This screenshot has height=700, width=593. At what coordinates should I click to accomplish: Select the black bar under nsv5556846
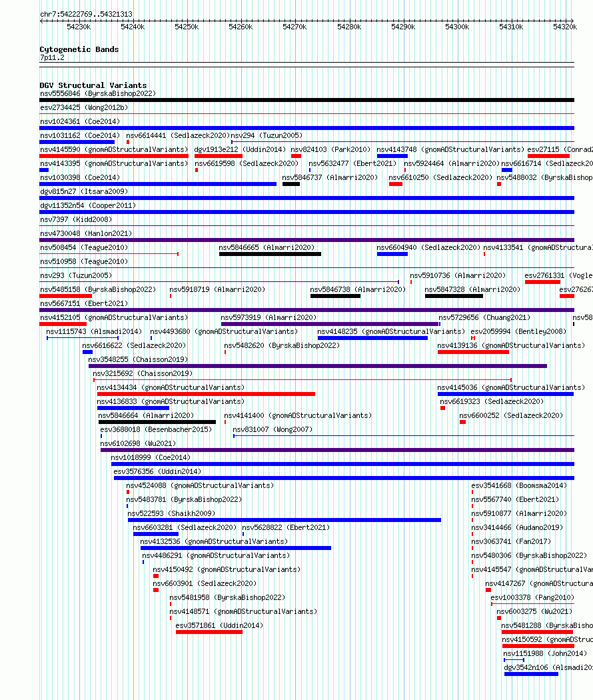pyautogui.click(x=306, y=100)
